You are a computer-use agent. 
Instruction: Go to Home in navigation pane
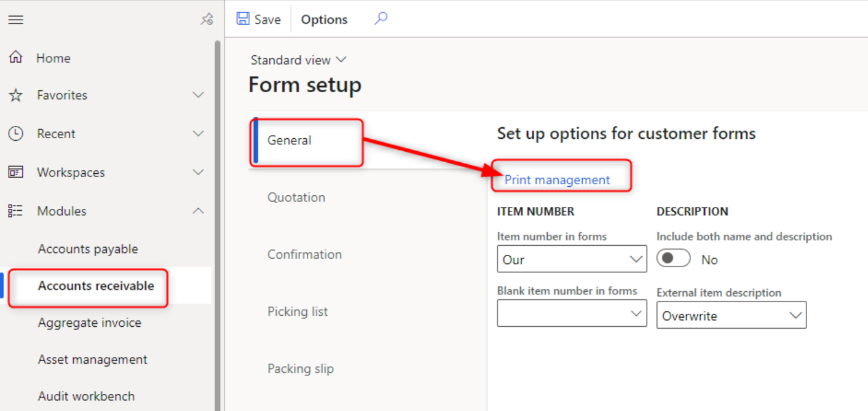point(53,58)
